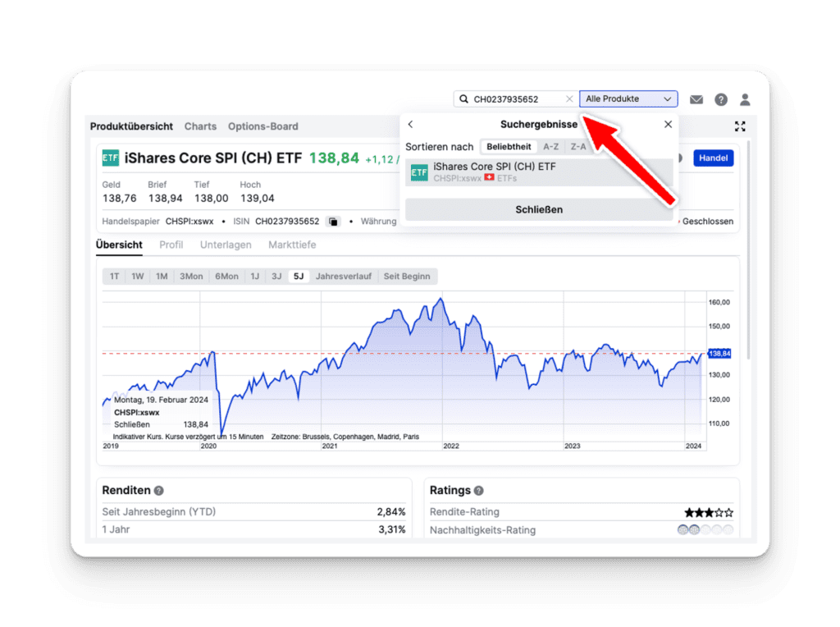840x627 pixels.
Task: Click the Handelspapier value CHSPI:xswx
Action: [x=189, y=222]
